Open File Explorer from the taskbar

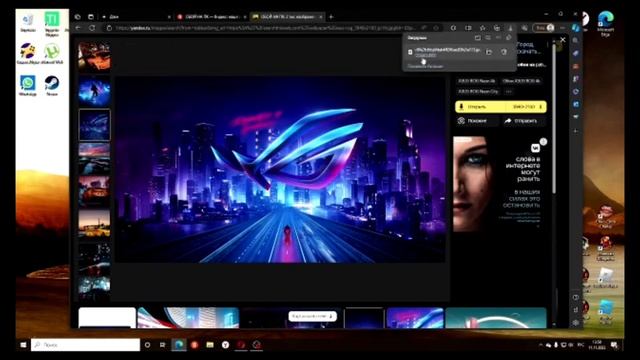pyautogui.click(x=210, y=345)
